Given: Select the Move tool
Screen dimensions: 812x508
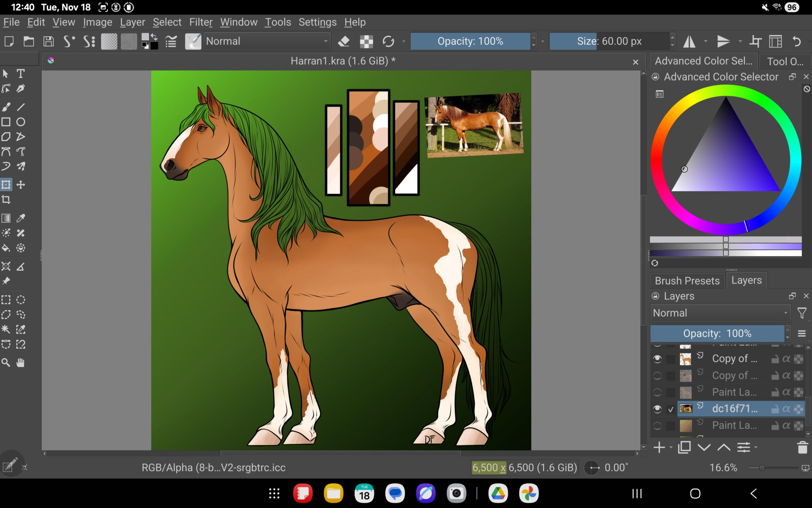Looking at the screenshot, I should click(21, 185).
